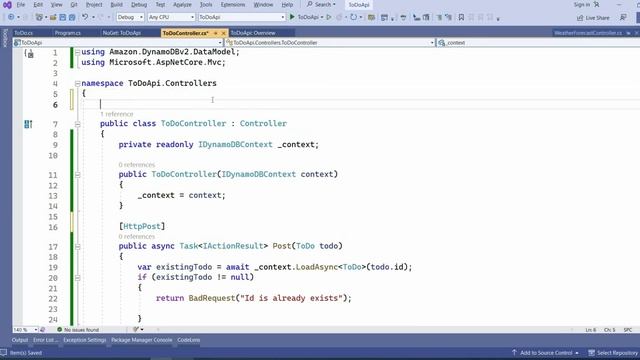Open the Debug configuration dropdown
The image size is (640, 360).
(130, 17)
